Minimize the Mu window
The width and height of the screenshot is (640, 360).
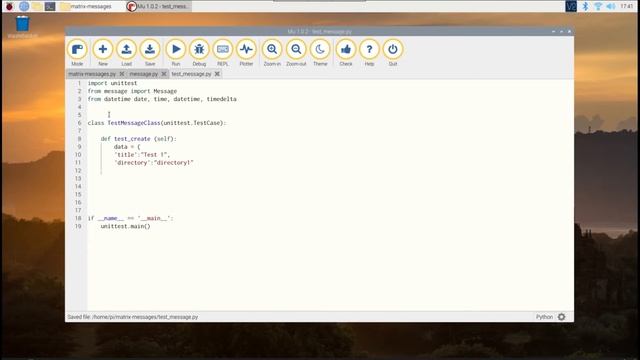click(553, 31)
